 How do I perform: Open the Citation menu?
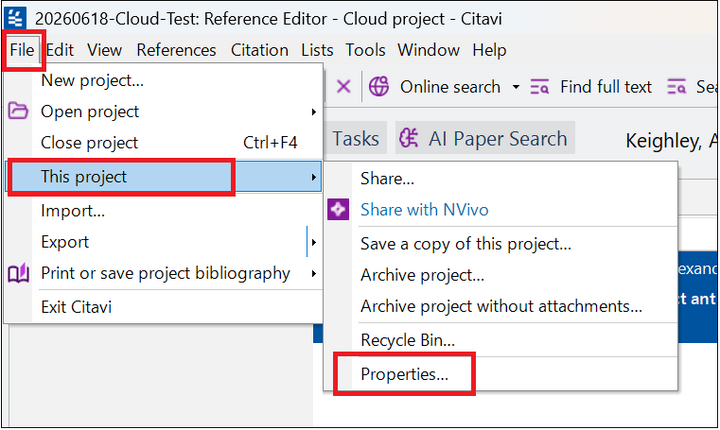point(259,50)
